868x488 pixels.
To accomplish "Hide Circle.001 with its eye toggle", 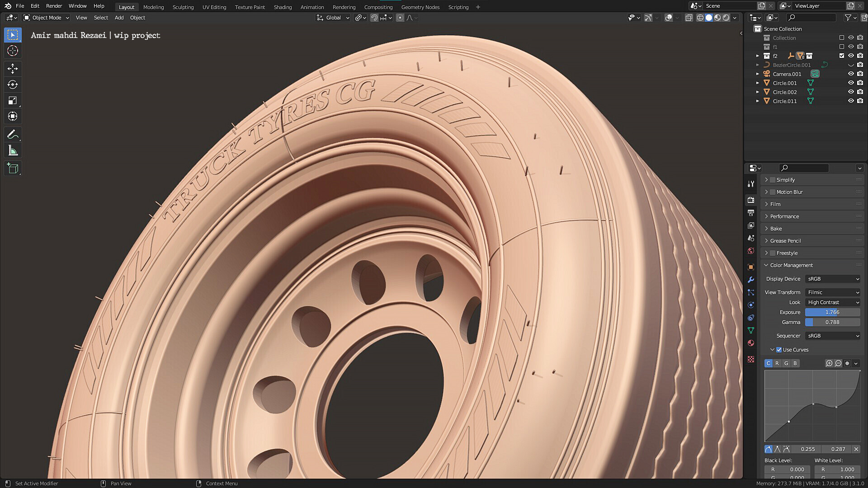I will pyautogui.click(x=851, y=83).
